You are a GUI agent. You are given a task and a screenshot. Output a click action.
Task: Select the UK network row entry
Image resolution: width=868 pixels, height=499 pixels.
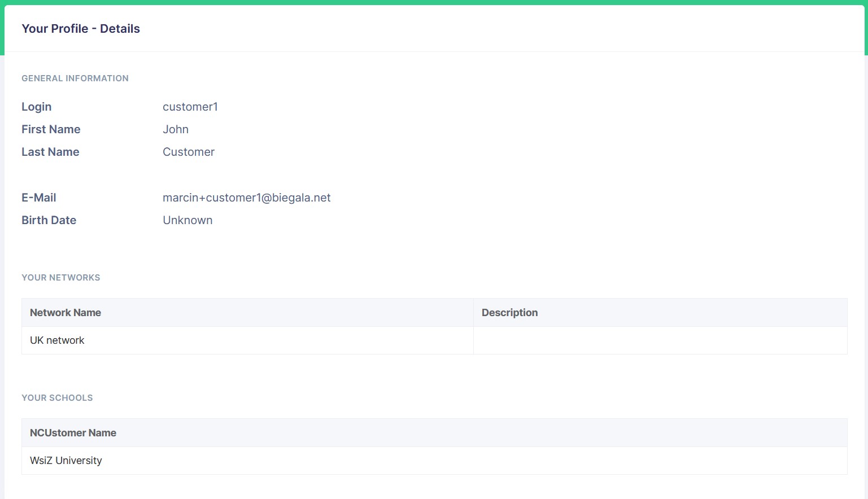[57, 340]
